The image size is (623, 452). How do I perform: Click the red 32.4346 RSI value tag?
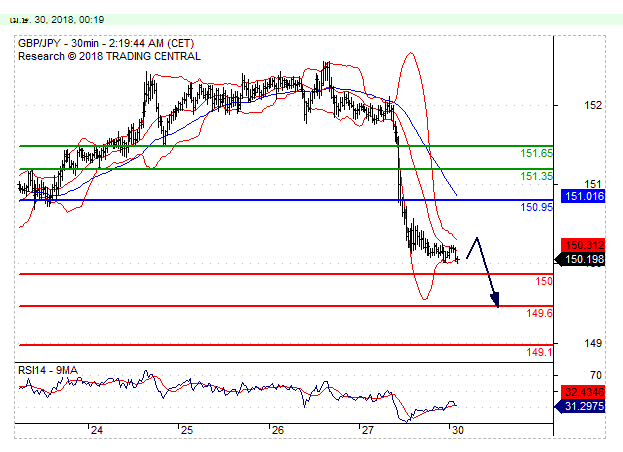point(583,392)
